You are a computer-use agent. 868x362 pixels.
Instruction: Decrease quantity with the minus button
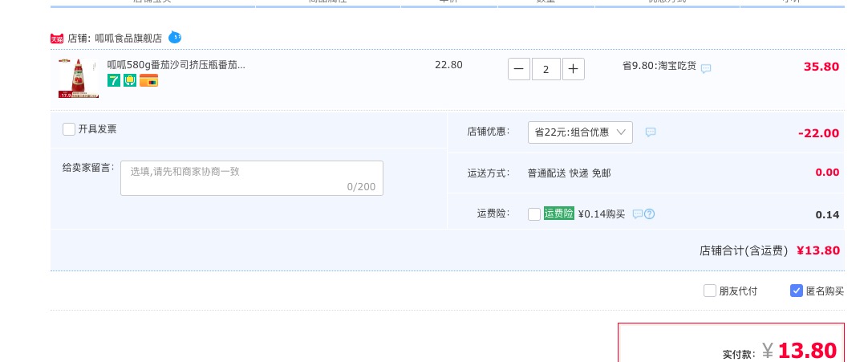point(519,69)
